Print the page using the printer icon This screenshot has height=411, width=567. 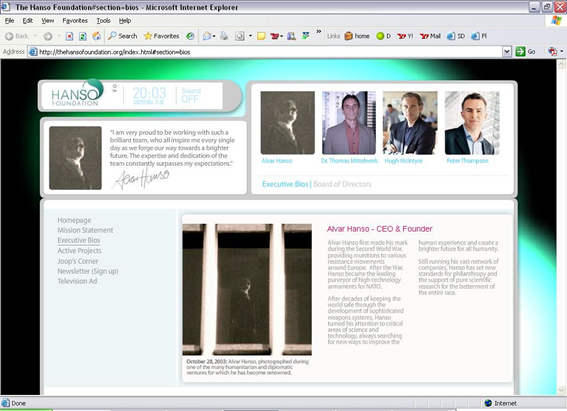pos(224,36)
